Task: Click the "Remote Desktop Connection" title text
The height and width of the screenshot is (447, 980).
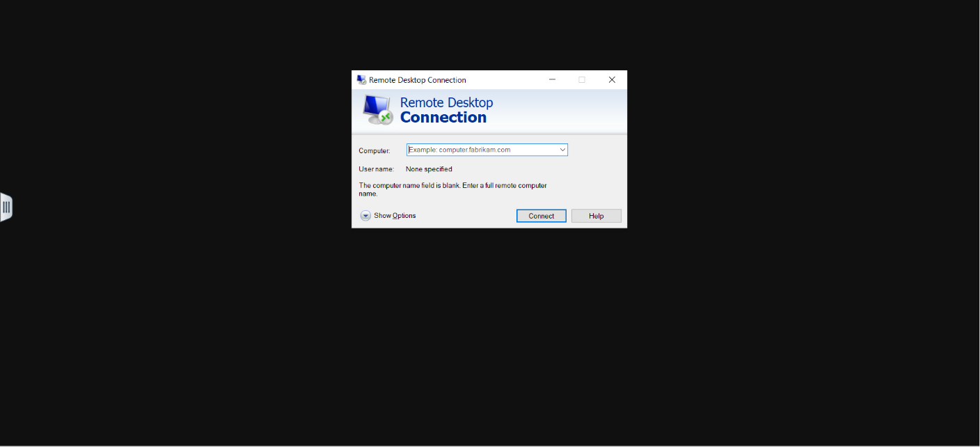Action: tap(418, 80)
